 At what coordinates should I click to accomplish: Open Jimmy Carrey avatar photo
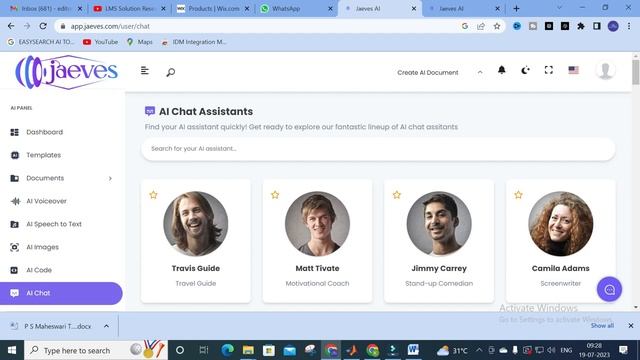[439, 224]
